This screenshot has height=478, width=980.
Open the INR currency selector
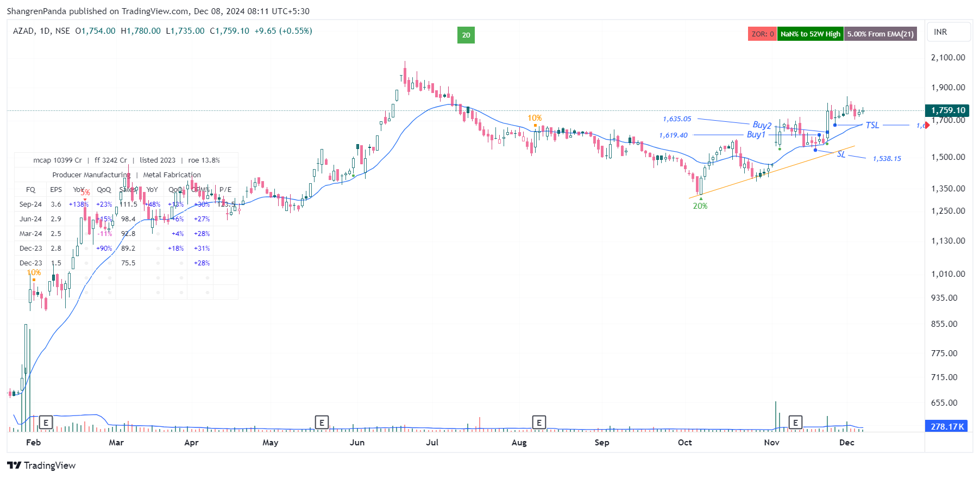click(949, 32)
